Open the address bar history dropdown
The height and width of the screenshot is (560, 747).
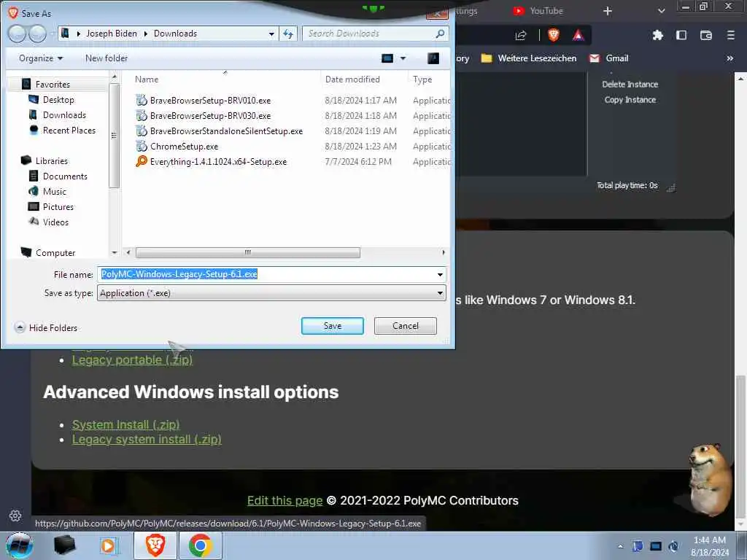(x=271, y=34)
